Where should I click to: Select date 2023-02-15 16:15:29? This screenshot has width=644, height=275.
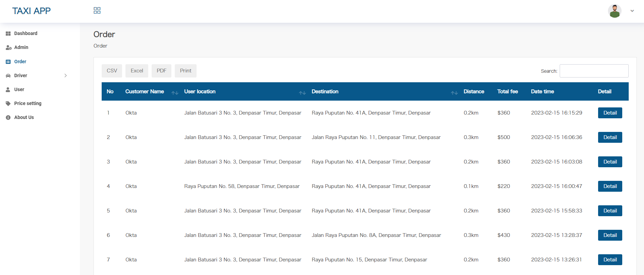tap(557, 113)
